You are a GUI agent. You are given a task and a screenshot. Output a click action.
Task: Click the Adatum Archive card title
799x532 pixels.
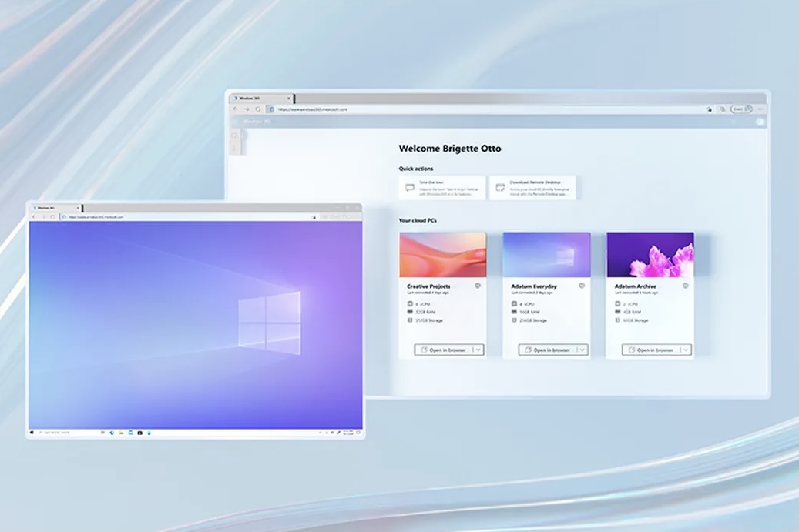[636, 286]
